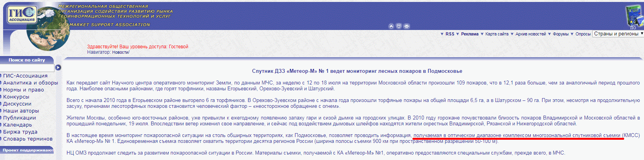Open Словарь терминов menu item
This screenshot has height=160, width=644.
point(28,139)
